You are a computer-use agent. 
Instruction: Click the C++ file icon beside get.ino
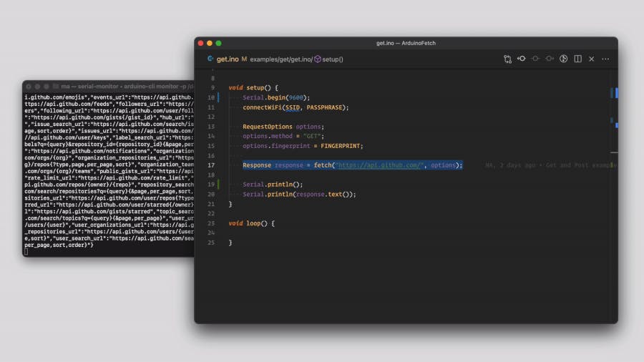210,59
